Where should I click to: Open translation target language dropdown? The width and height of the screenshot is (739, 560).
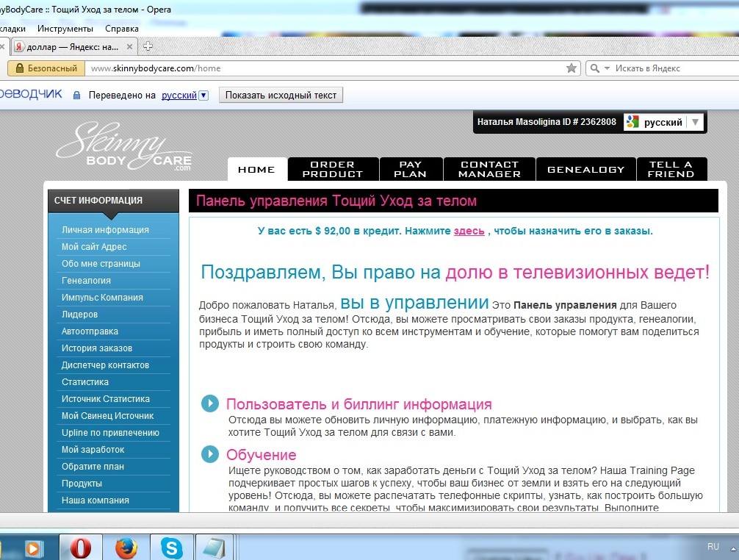[203, 96]
